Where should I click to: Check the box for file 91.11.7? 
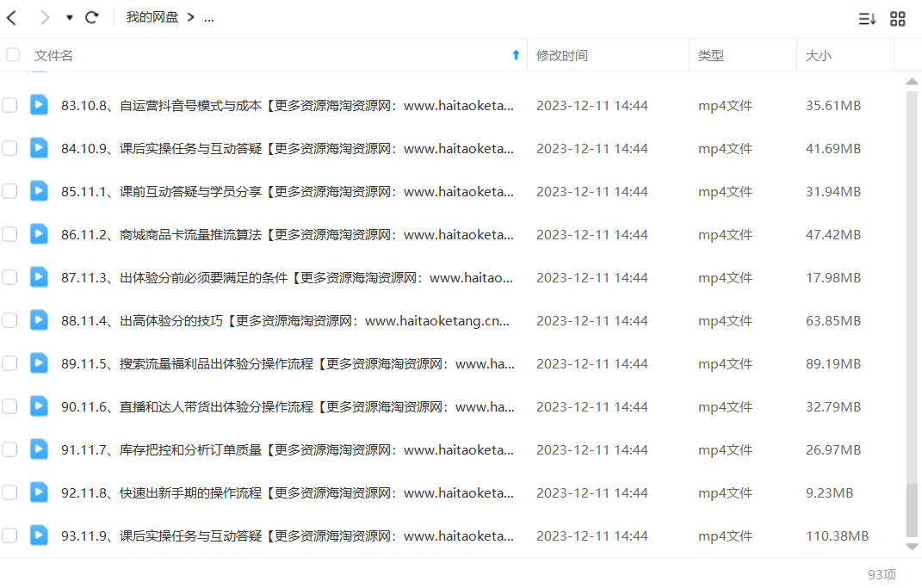coord(9,449)
